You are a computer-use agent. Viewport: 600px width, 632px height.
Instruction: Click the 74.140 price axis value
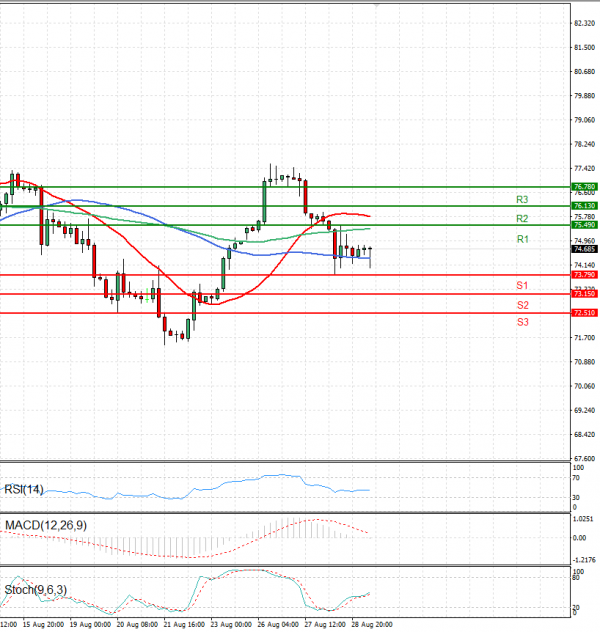pyautogui.click(x=584, y=265)
